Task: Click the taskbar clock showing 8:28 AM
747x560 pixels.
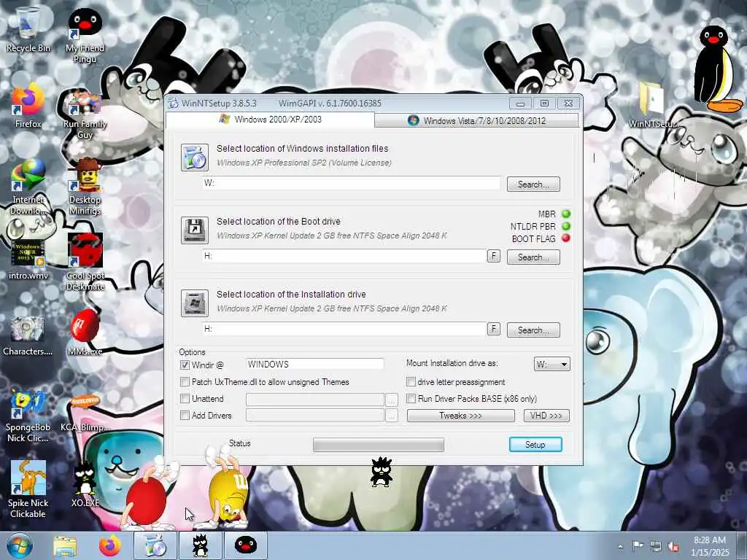Action: (710, 546)
